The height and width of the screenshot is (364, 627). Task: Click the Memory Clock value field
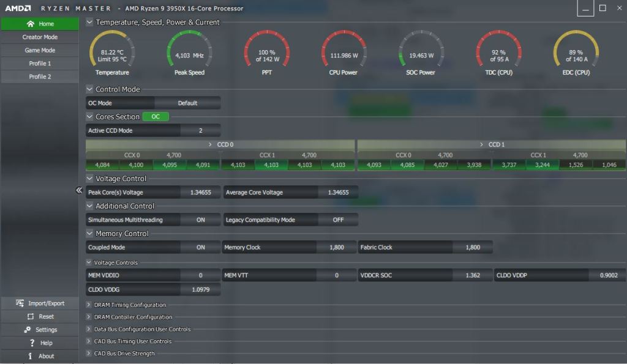click(336, 248)
